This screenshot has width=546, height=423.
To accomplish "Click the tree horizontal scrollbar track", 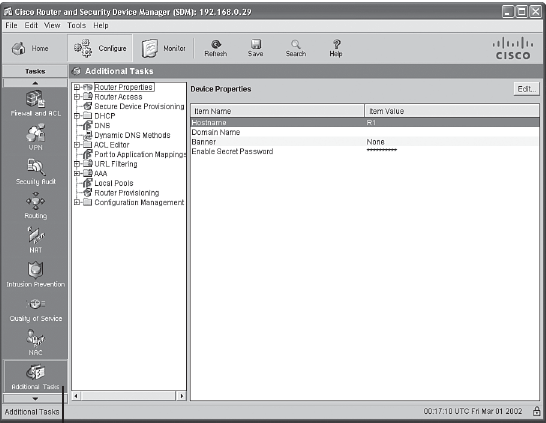I will [129, 395].
